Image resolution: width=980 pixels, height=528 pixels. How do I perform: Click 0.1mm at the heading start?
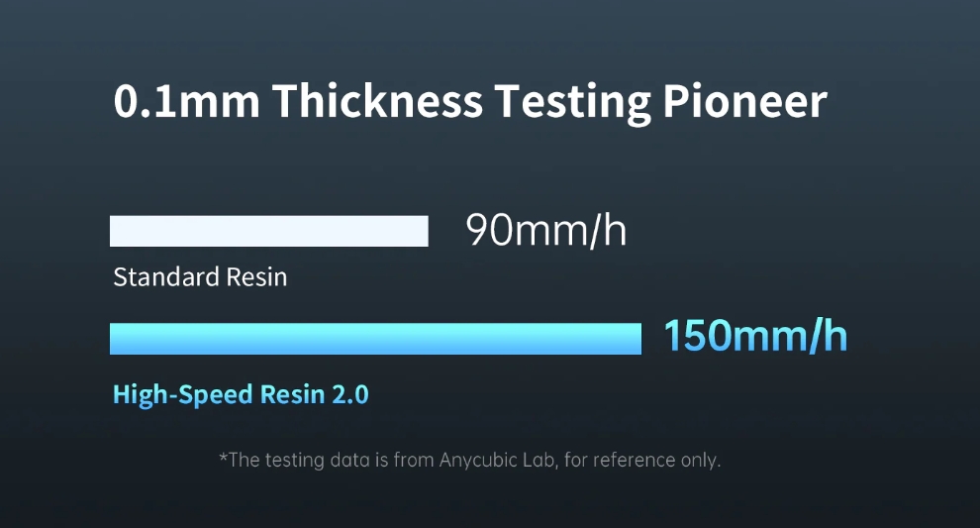tap(185, 103)
